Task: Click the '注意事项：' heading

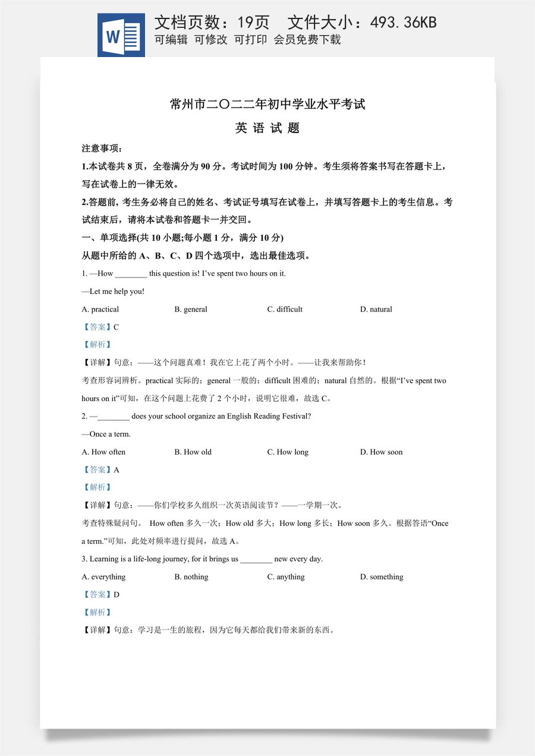Action: click(102, 149)
